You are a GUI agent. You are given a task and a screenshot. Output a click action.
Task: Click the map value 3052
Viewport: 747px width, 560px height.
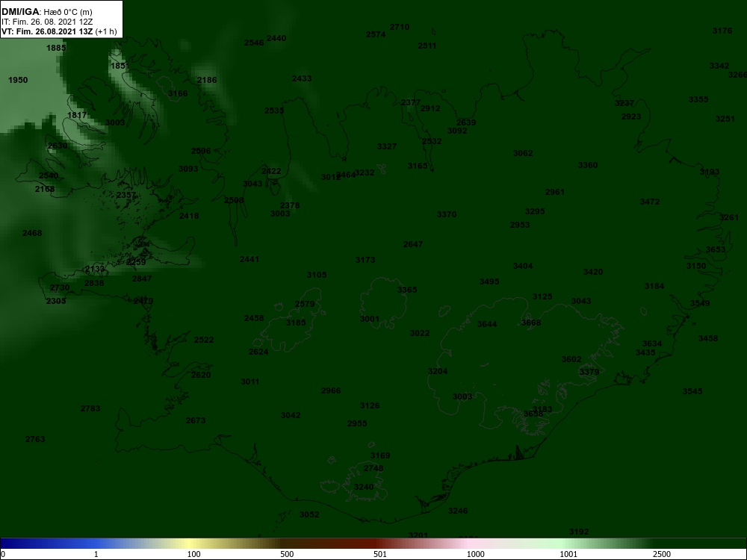(309, 514)
